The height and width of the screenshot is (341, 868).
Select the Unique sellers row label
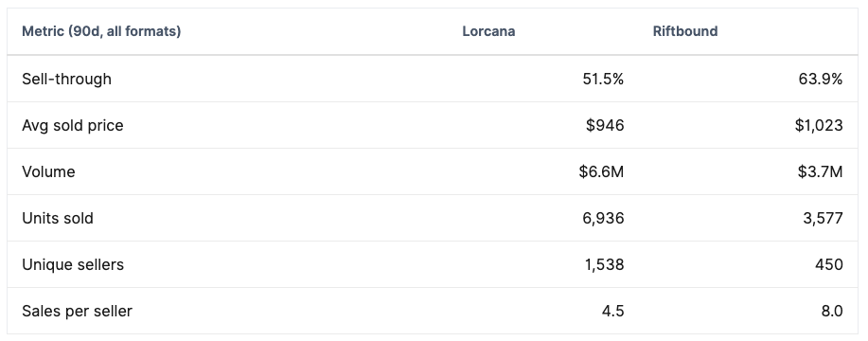(73, 265)
